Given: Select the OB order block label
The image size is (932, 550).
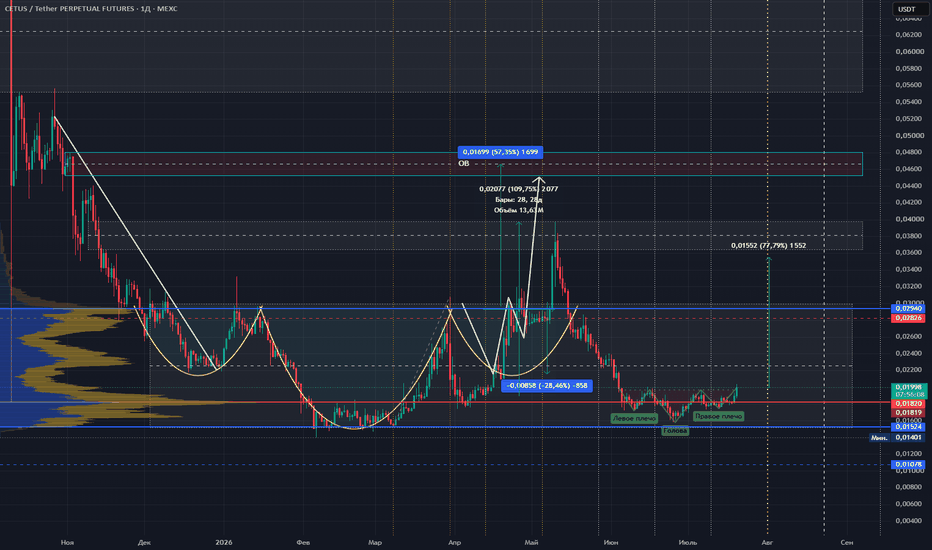Looking at the screenshot, I should 464,163.
